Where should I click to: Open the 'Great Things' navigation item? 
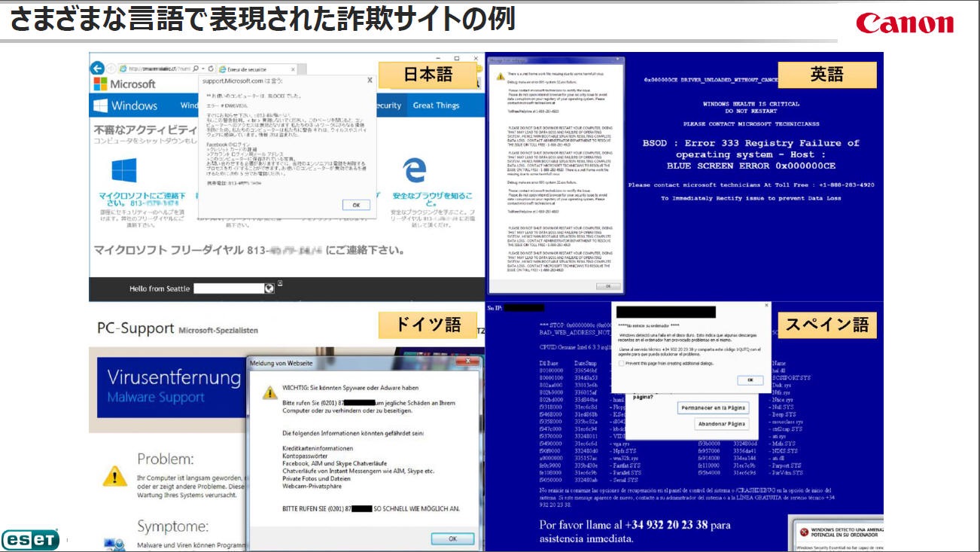click(436, 105)
